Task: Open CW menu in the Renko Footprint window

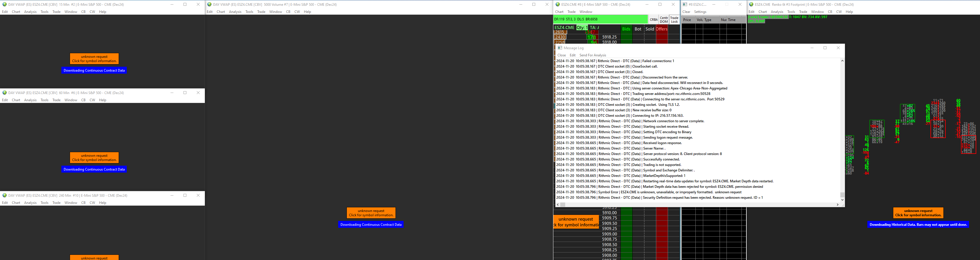Action: pyautogui.click(x=839, y=12)
